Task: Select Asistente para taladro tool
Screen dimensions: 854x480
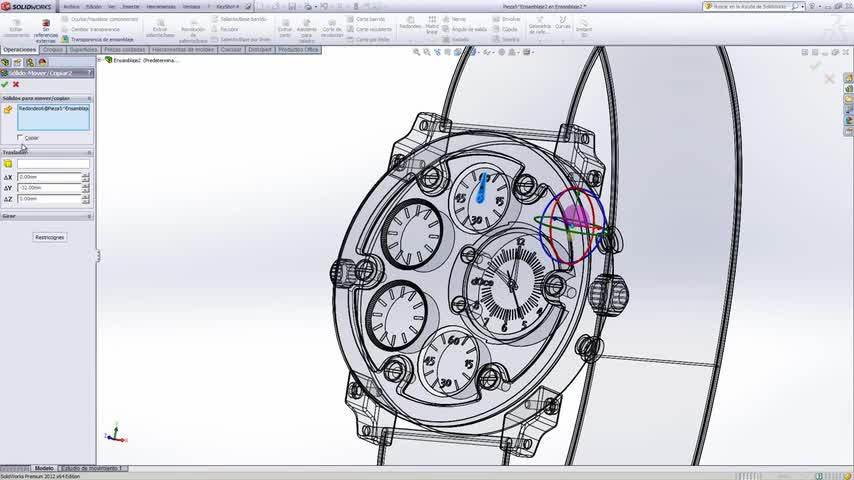Action: click(x=307, y=31)
